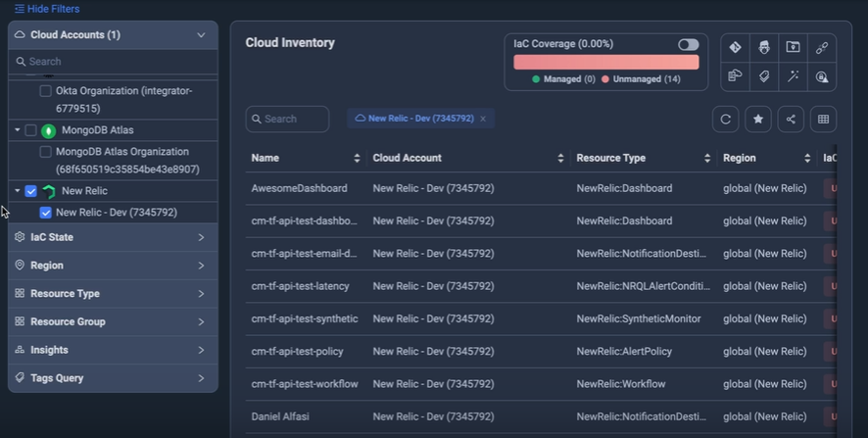Click the green Managed (0) legend dot

click(535, 79)
